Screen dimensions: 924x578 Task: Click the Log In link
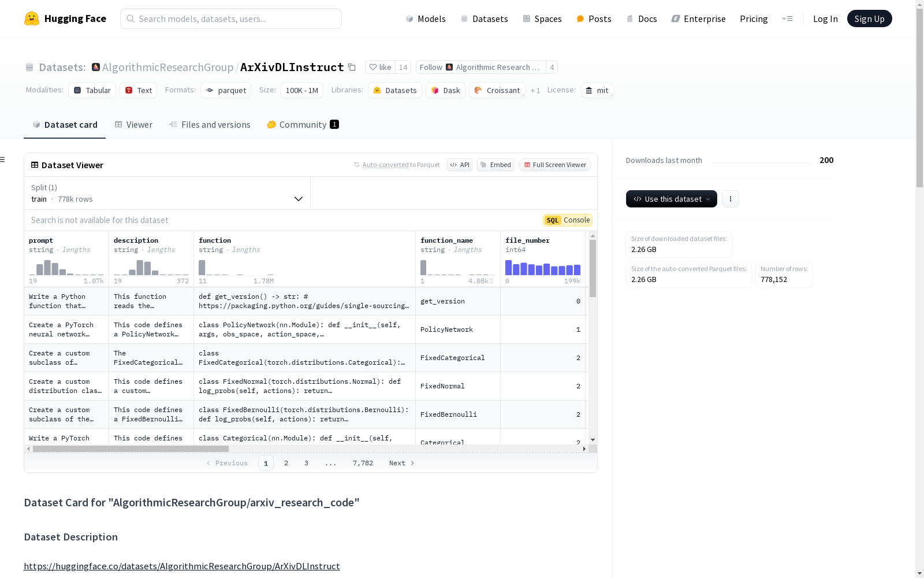825,18
